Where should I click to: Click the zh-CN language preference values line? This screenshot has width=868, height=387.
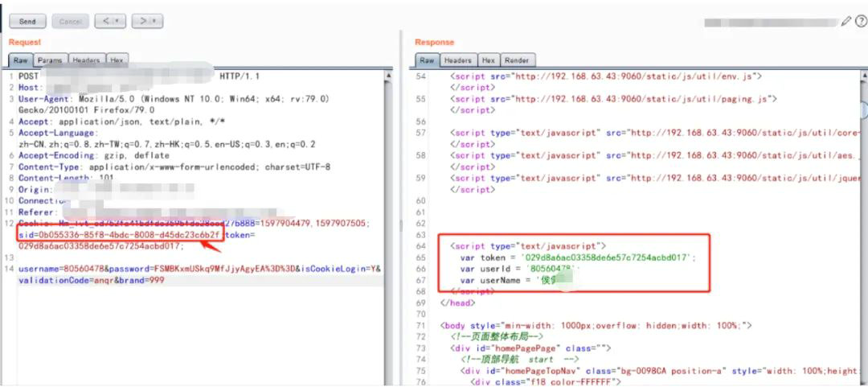point(166,144)
